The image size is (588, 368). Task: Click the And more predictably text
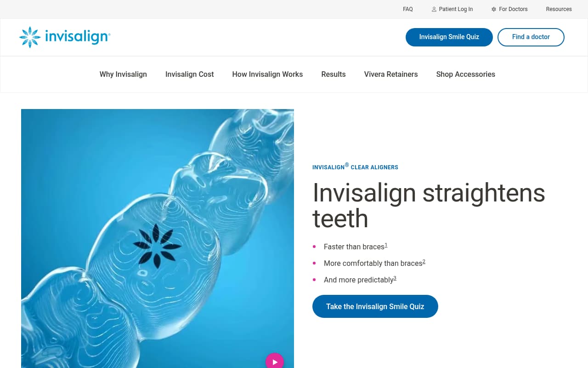359,280
